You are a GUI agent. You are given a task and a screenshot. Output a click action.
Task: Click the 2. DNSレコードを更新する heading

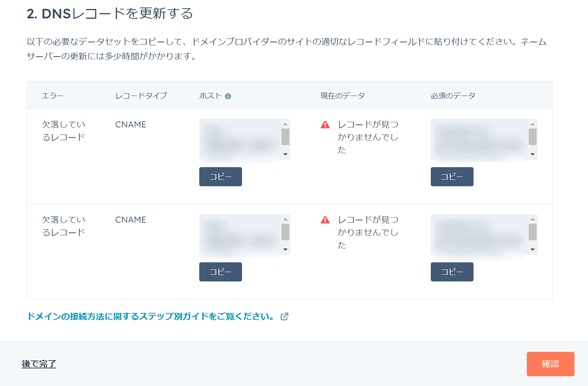pyautogui.click(x=110, y=14)
